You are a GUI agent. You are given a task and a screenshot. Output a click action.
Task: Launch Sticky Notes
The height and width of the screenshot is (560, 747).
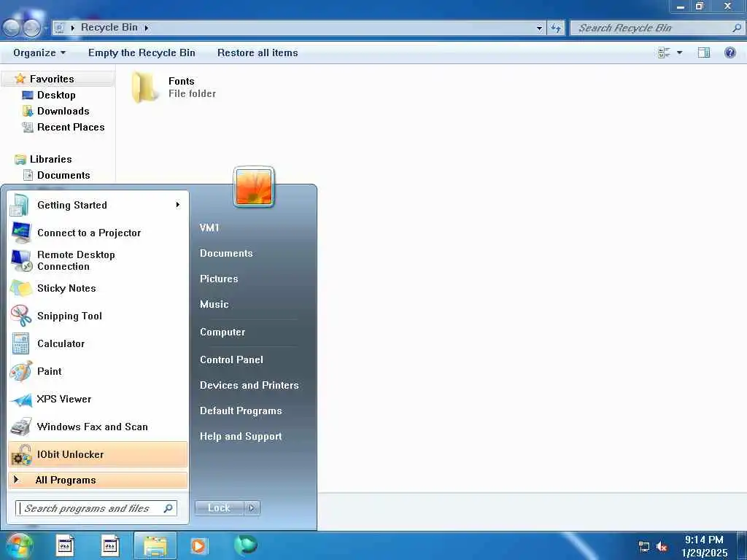pyautogui.click(x=98, y=288)
